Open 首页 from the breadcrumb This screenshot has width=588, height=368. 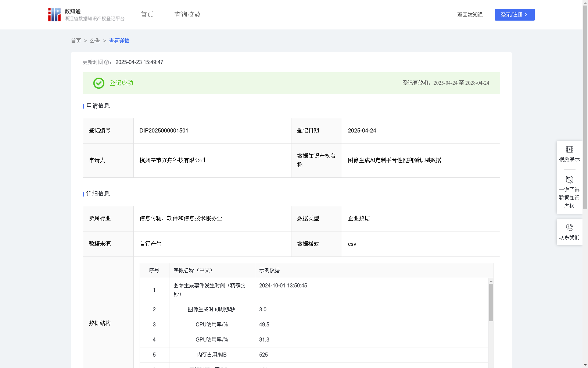pos(76,41)
